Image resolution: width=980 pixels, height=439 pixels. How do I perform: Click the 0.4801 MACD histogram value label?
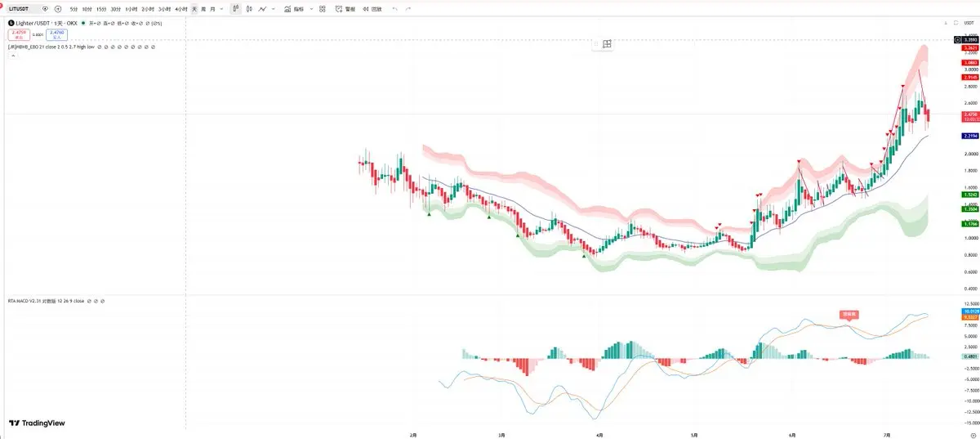pyautogui.click(x=970, y=356)
